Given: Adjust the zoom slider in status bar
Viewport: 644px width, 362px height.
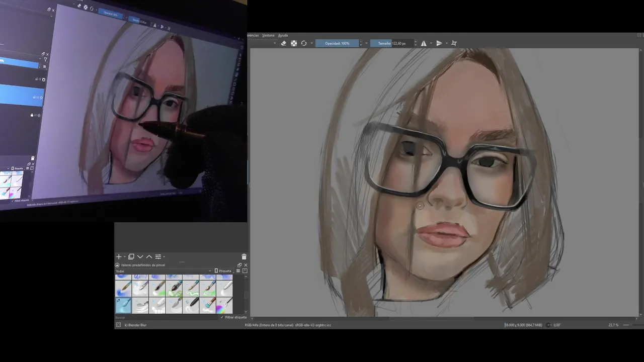Looking at the screenshot, I should [632, 325].
